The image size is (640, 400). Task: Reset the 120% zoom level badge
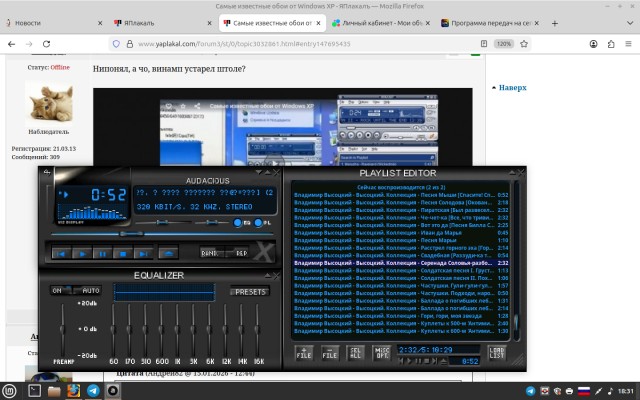click(x=504, y=44)
